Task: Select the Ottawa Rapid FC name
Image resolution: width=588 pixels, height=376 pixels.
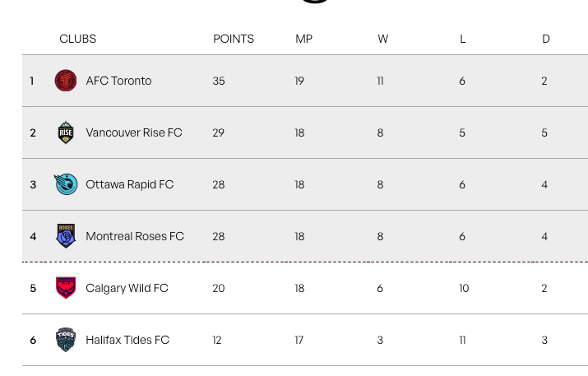Action: [130, 184]
